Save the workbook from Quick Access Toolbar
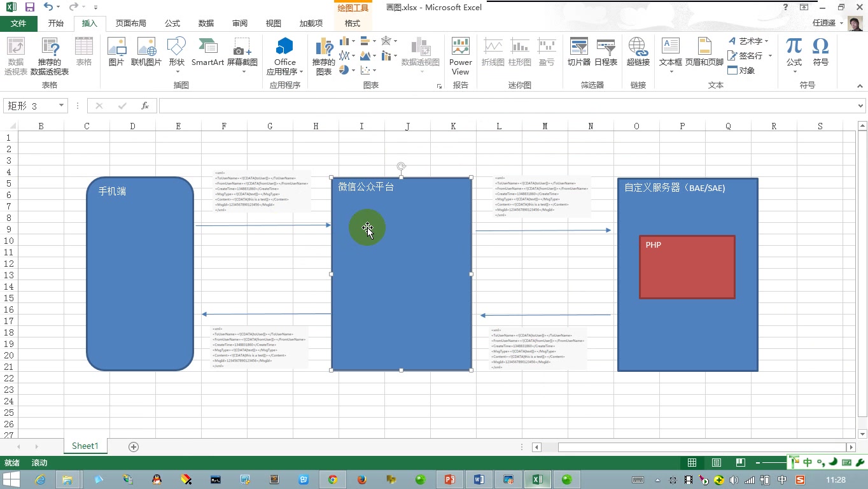868x489 pixels. coord(29,7)
